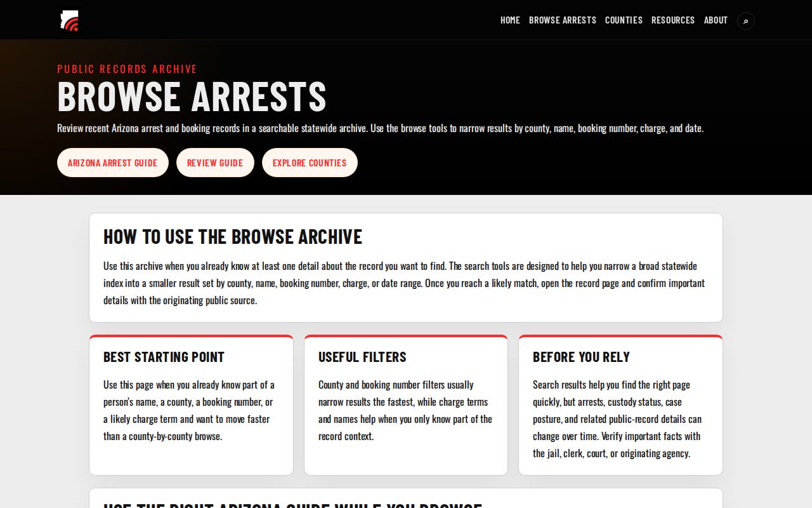
Task: Click the text 'Use this archive when you already know'
Action: [x=405, y=283]
